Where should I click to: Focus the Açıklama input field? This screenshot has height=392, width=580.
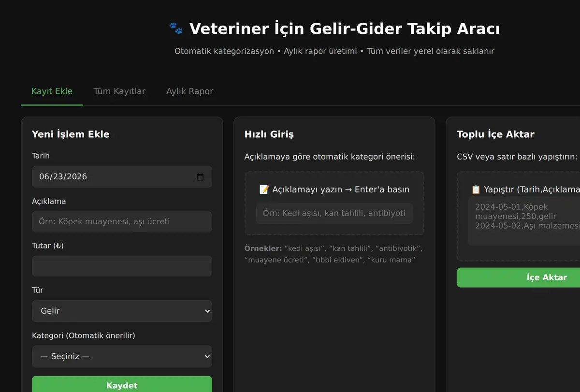tap(122, 222)
